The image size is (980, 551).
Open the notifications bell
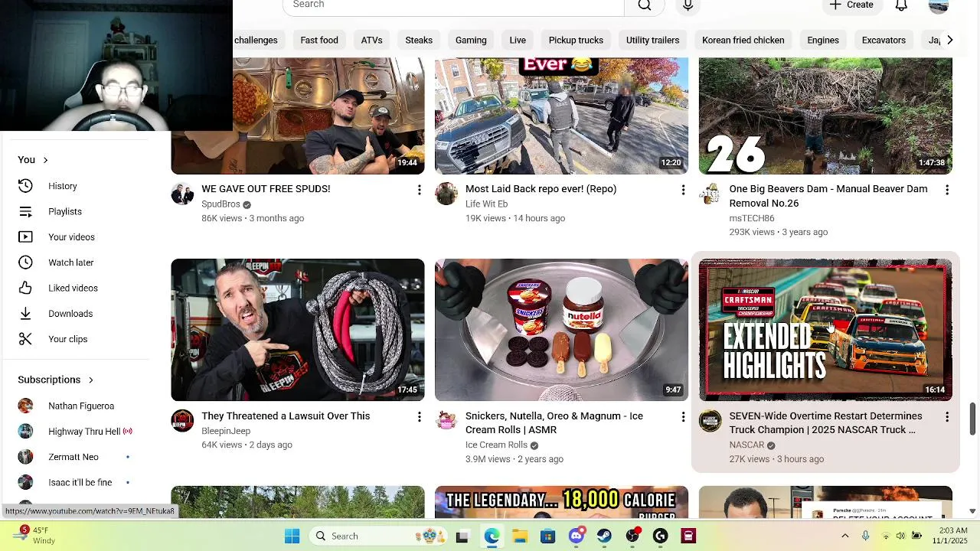(901, 5)
